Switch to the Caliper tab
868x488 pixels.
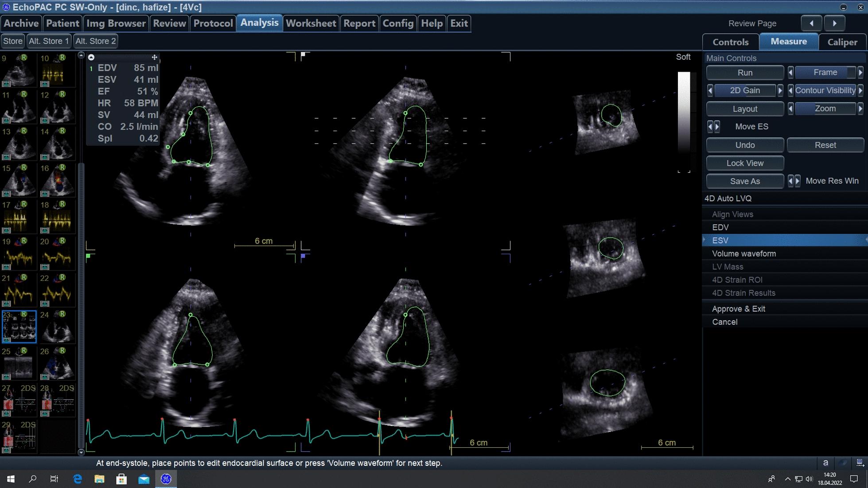tap(842, 42)
